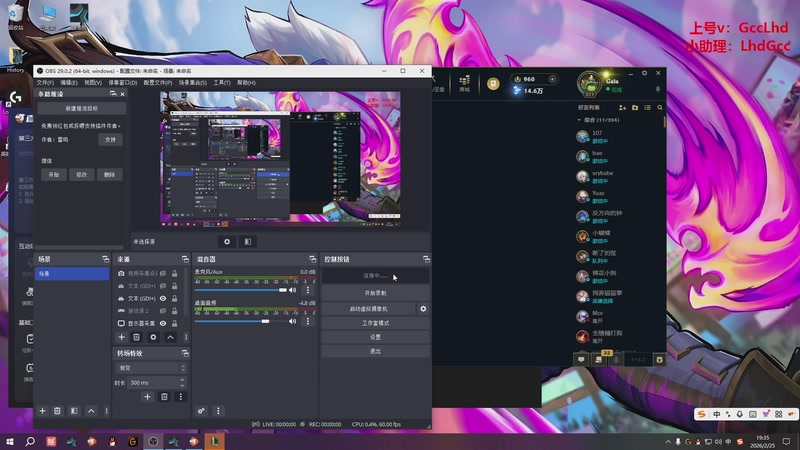This screenshot has width=800, height=450.
Task: Click the add friend icon in the game client
Action: click(622, 108)
